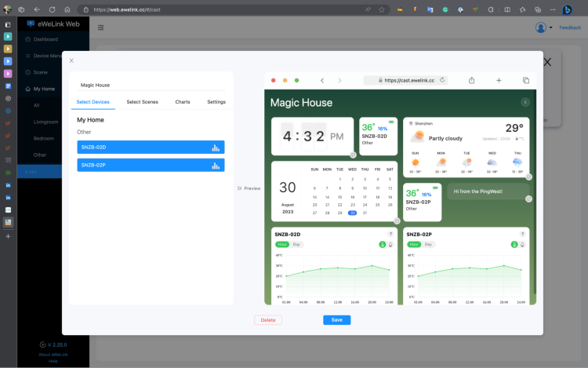
Task: Save the cast configuration
Action: [337, 320]
